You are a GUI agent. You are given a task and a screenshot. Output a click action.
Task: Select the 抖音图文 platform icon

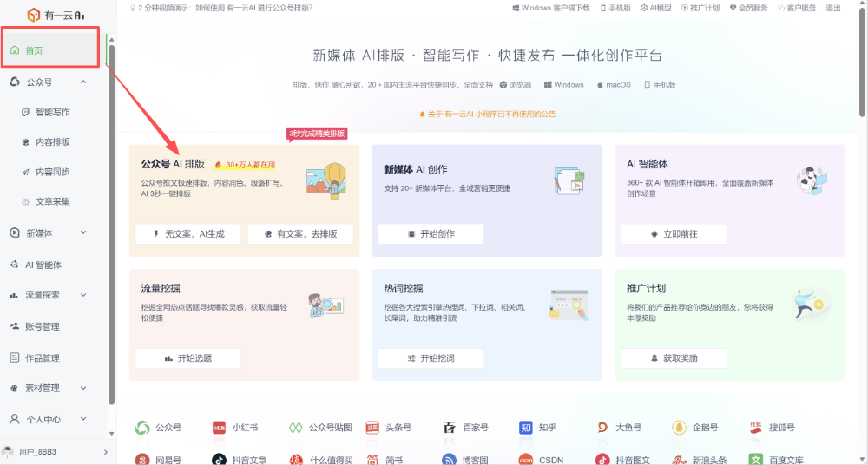click(x=602, y=460)
